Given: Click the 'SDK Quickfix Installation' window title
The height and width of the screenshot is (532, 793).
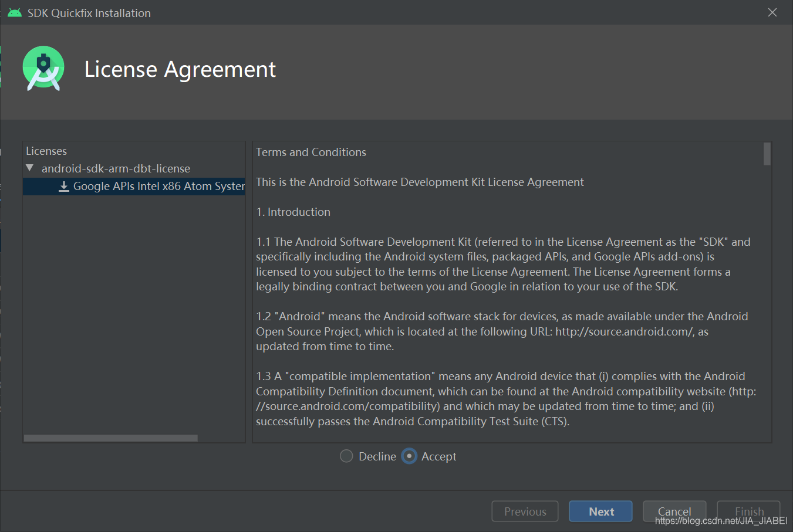Looking at the screenshot, I should click(89, 13).
